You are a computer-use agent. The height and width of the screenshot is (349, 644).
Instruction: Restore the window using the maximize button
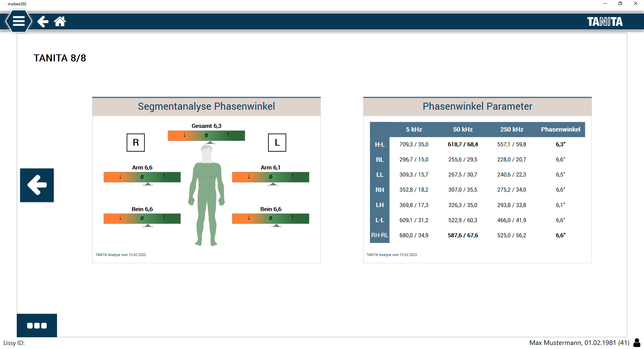click(620, 4)
